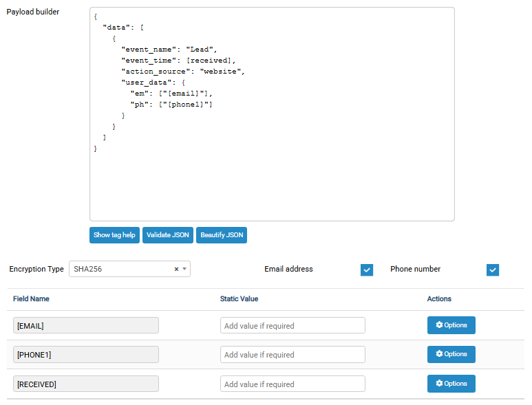The height and width of the screenshot is (405, 532).
Task: Open Options for the [EMAIL] field
Action: [451, 325]
